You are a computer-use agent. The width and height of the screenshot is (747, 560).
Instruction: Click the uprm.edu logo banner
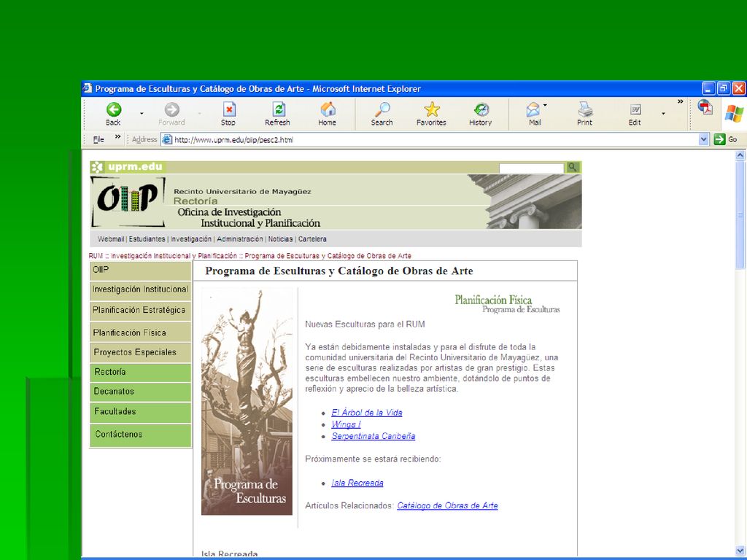click(x=127, y=167)
